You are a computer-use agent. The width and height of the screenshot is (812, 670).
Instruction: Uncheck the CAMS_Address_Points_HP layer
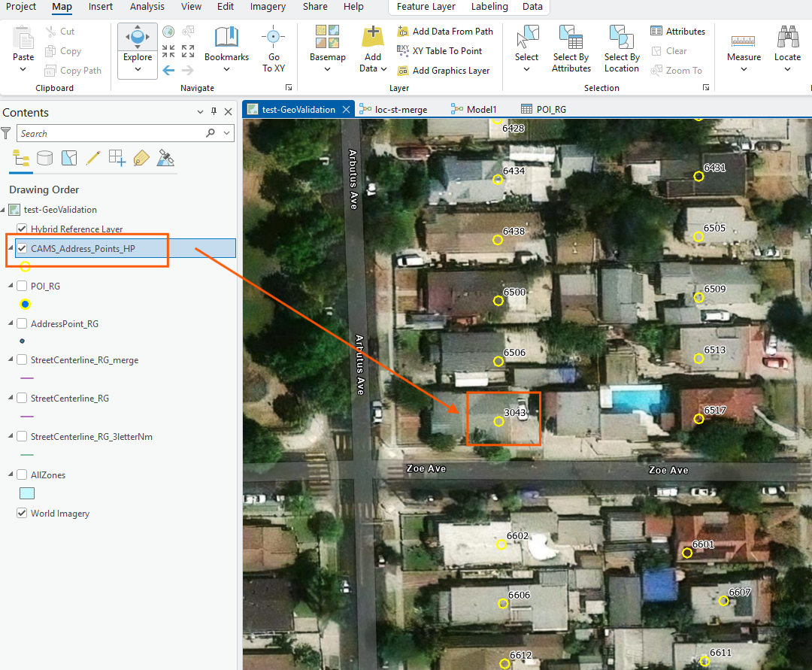point(22,248)
